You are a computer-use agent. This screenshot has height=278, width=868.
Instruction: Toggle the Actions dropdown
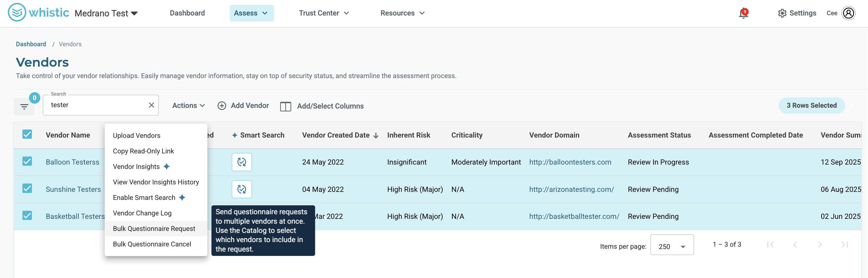coord(188,105)
